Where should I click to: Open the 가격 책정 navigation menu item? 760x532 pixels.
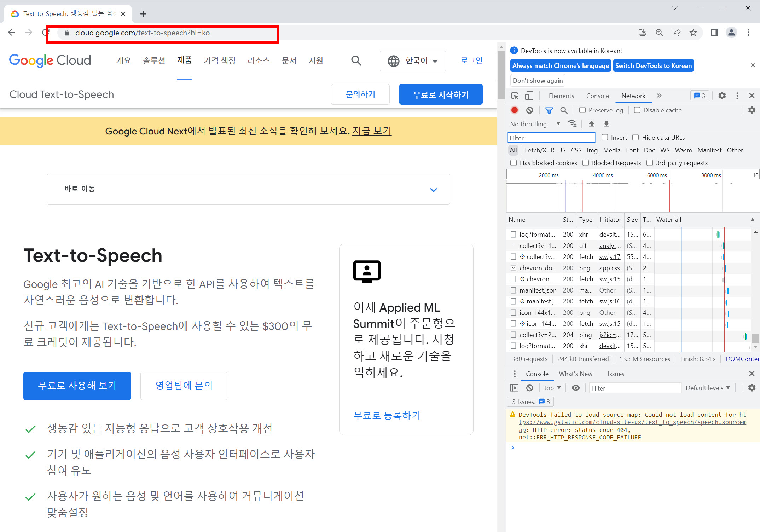pyautogui.click(x=220, y=61)
